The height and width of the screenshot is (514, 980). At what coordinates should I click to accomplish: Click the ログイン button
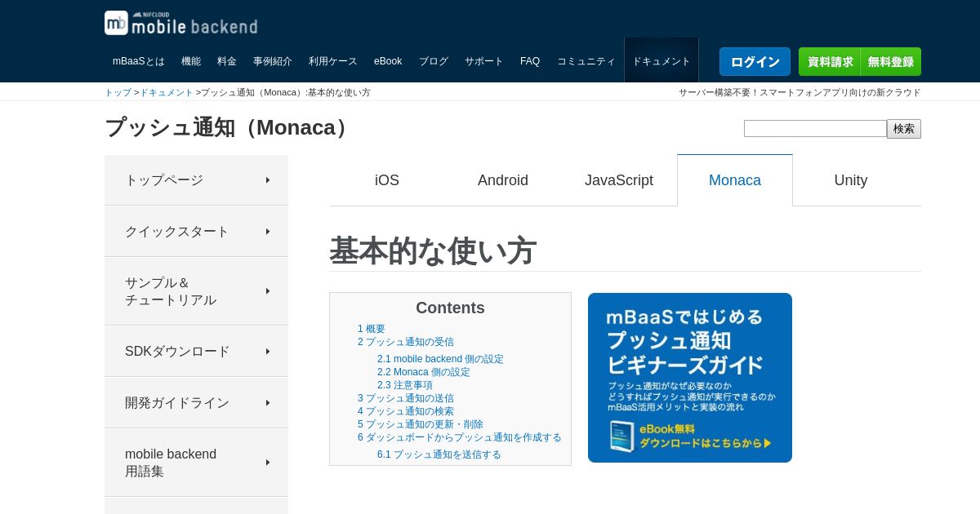pos(755,62)
